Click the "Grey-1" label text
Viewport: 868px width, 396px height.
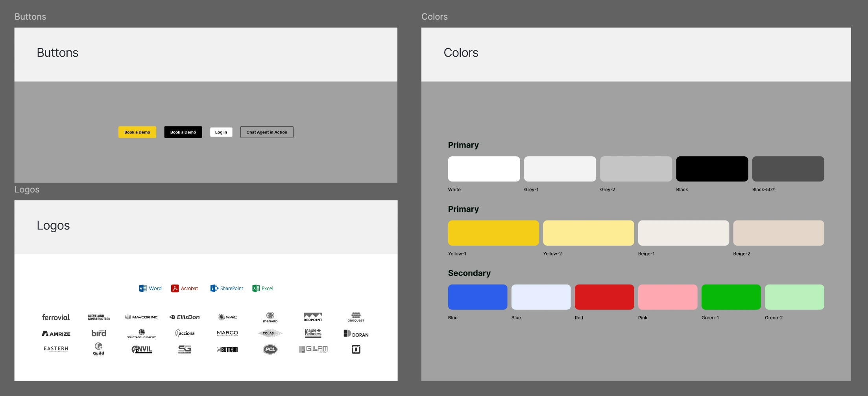531,190
